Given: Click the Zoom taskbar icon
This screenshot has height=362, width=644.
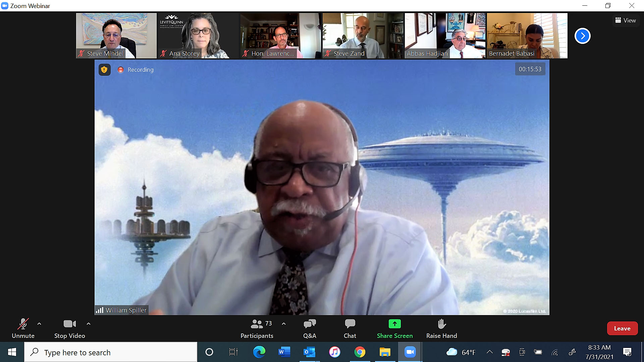Looking at the screenshot, I should point(410,352).
